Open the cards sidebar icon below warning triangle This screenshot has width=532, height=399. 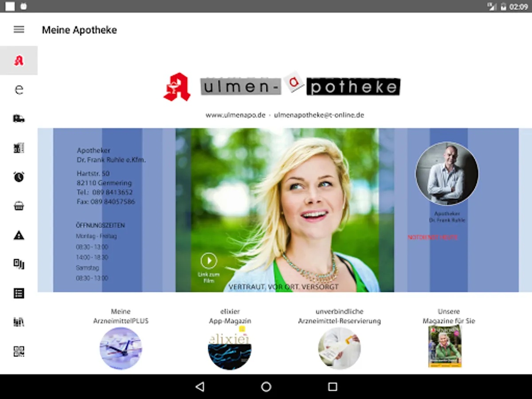click(x=19, y=264)
